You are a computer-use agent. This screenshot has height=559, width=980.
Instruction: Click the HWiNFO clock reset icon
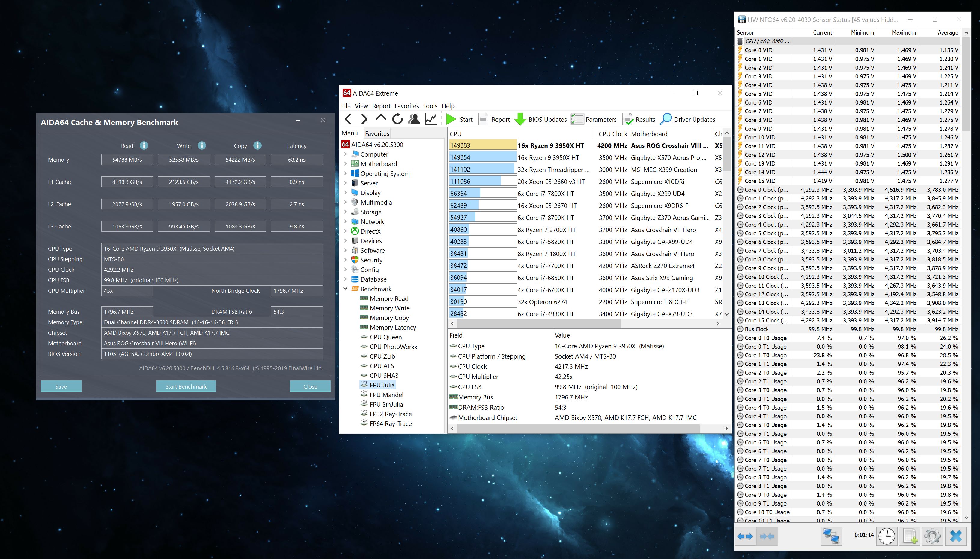coord(887,536)
